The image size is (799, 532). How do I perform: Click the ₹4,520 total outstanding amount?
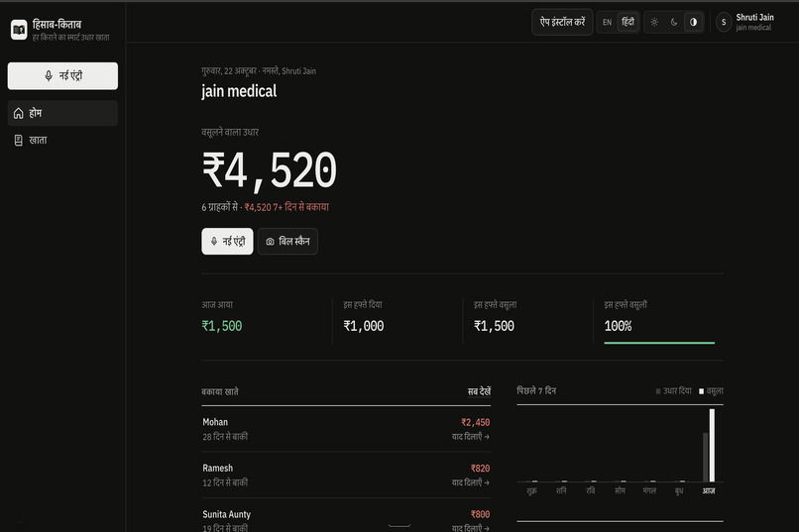270,171
